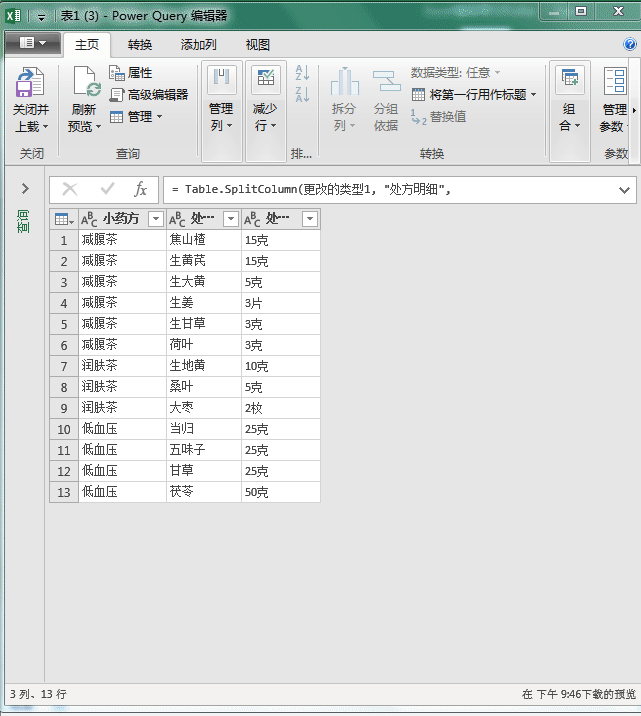Expand the ribbon overflow arrow at right edge
The width and height of the screenshot is (641, 716).
(634, 110)
